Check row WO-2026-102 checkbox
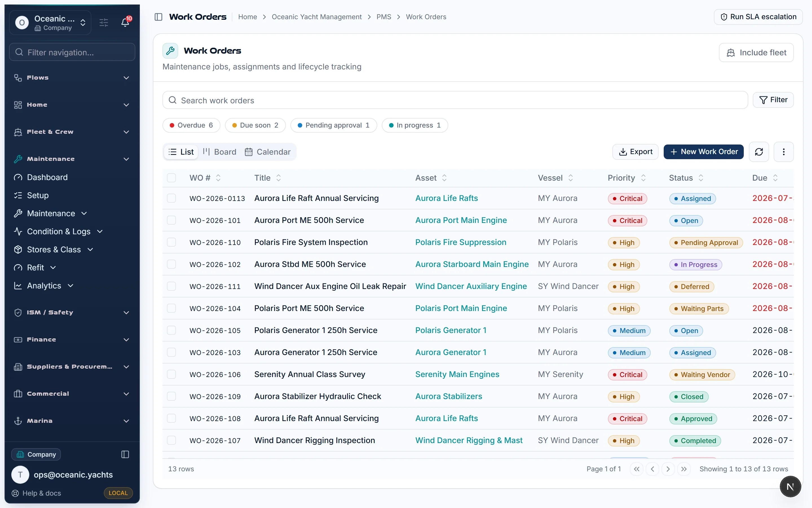 (171, 264)
